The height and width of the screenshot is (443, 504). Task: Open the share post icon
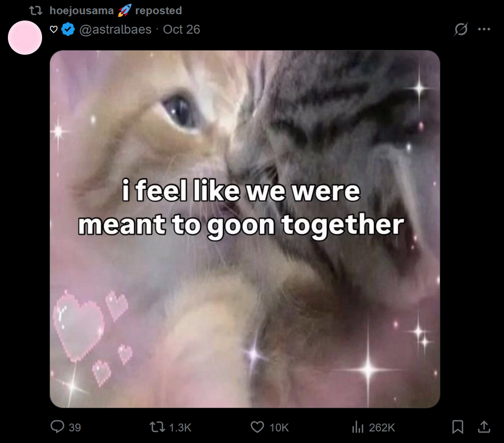pyautogui.click(x=484, y=427)
